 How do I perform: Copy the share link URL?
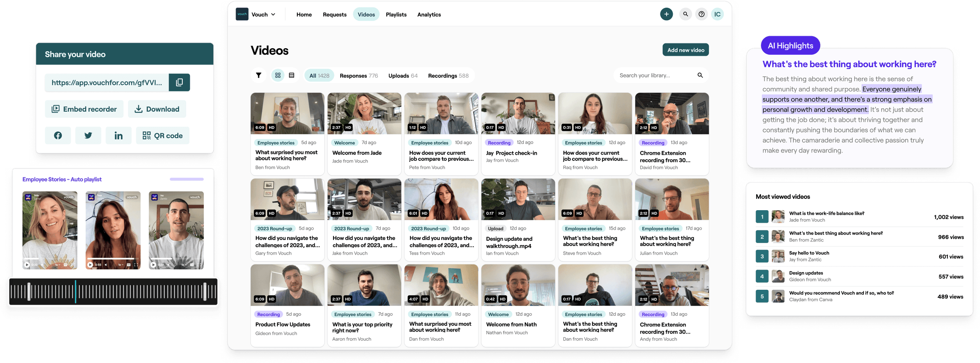click(179, 82)
